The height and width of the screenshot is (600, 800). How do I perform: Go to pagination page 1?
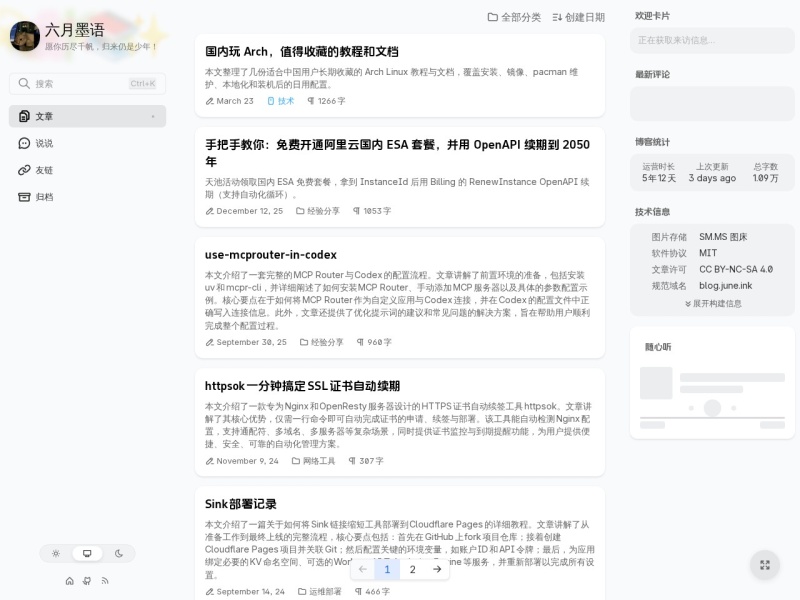point(387,569)
